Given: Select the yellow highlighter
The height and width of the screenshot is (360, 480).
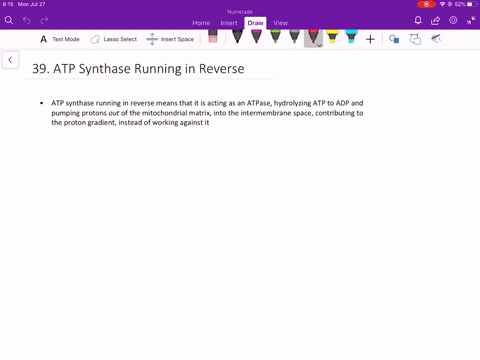Looking at the screenshot, I should pyautogui.click(x=332, y=37).
